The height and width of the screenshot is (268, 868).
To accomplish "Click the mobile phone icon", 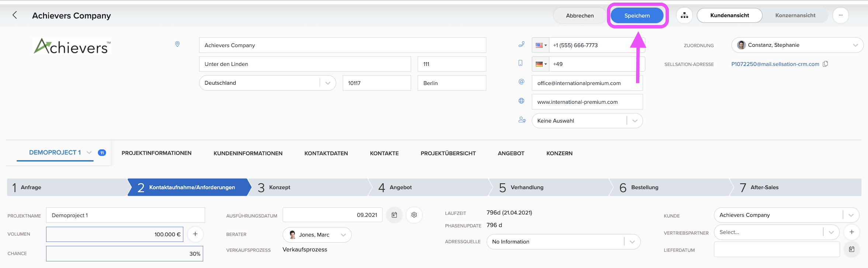I will pos(521,63).
